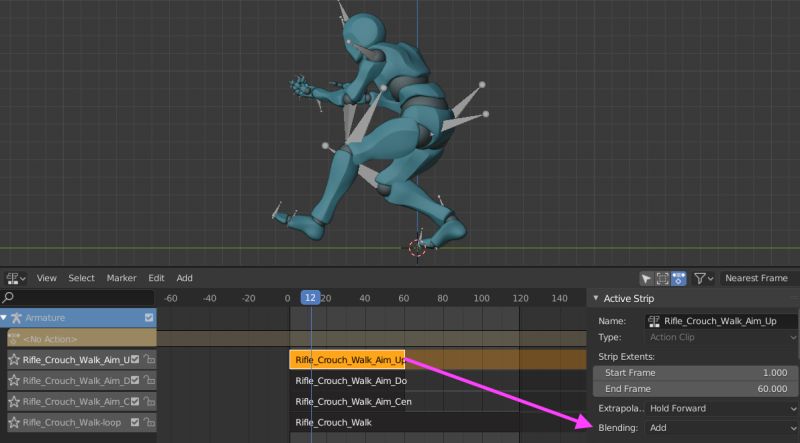800x443 pixels.
Task: Click frame 60 on the timeline ruler
Action: click(x=403, y=298)
